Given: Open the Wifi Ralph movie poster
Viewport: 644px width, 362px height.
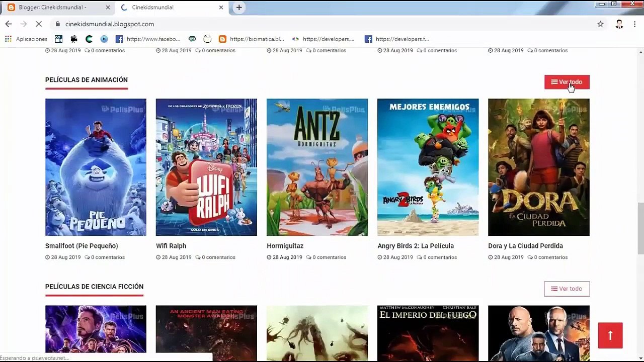Looking at the screenshot, I should click(x=206, y=167).
